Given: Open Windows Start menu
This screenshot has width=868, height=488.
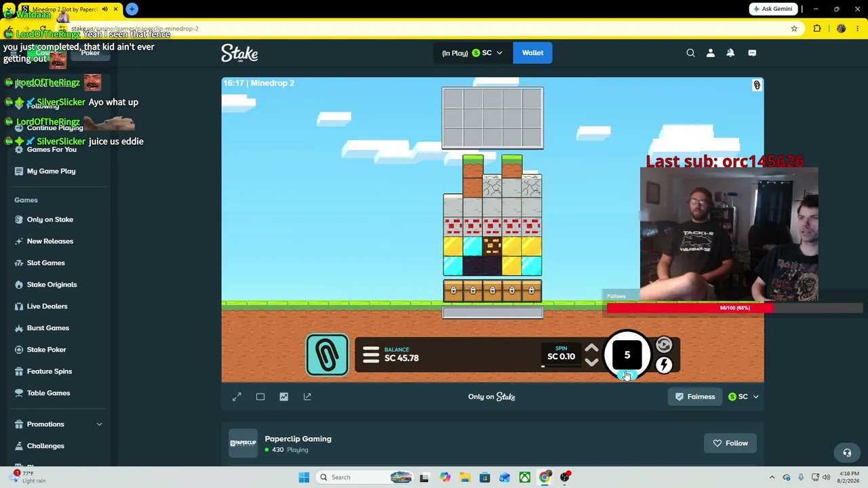Looking at the screenshot, I should coord(304,477).
